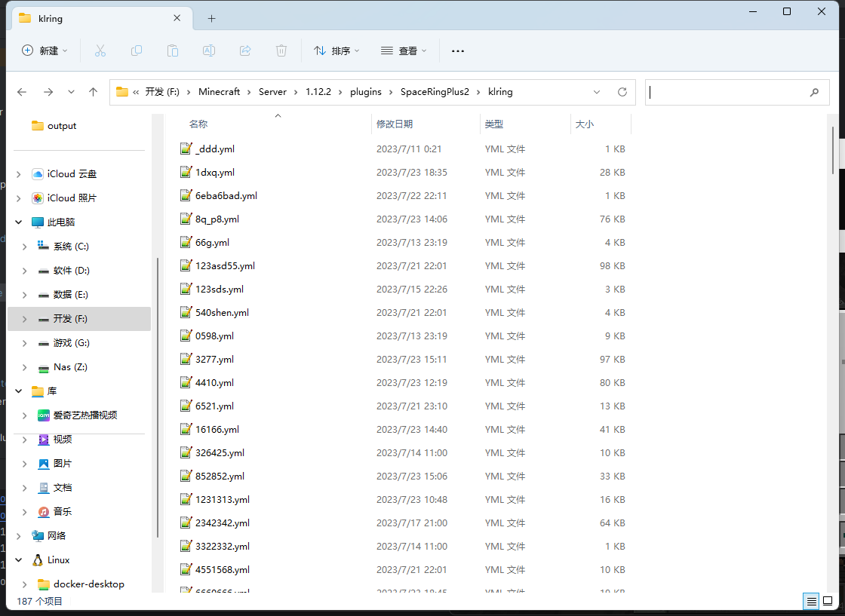
Task: Click the Delete trash icon
Action: point(281,51)
